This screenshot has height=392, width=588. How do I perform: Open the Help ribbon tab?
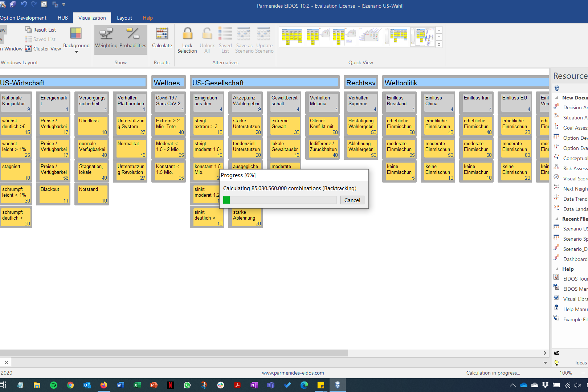pos(148,18)
